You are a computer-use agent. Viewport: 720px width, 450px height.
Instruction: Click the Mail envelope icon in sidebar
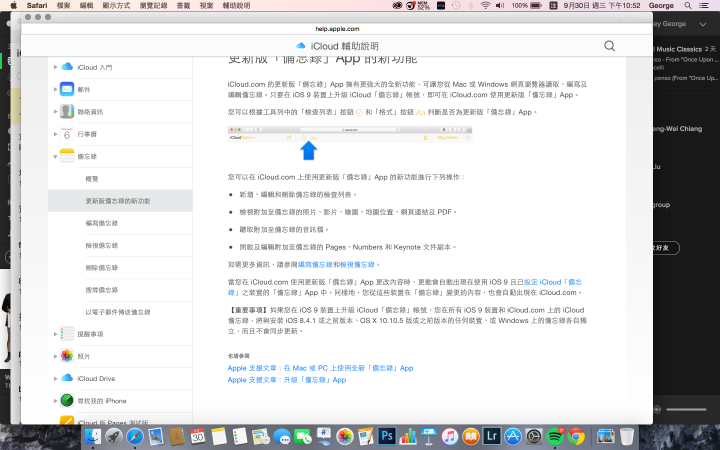(x=67, y=89)
